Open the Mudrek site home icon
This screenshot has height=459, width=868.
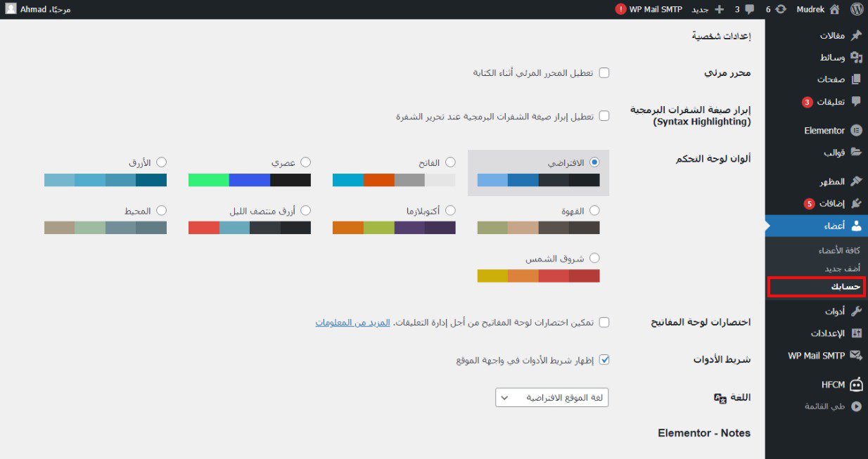[x=835, y=10]
